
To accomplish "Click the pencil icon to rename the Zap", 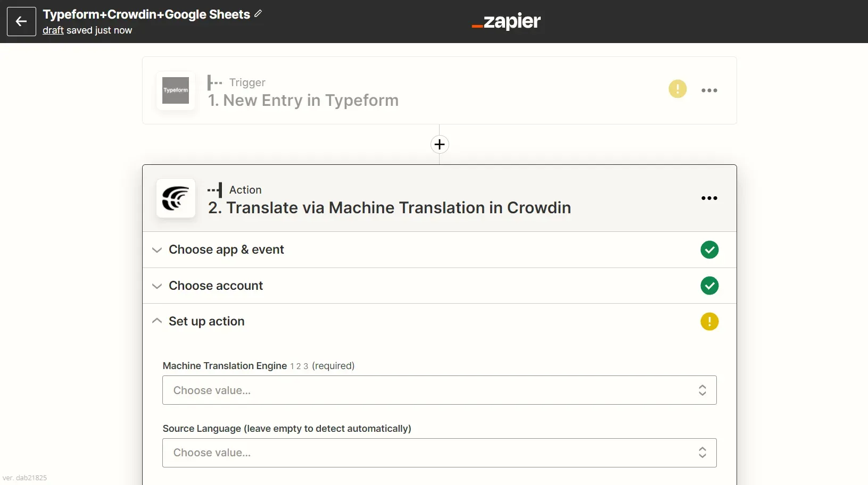I will pyautogui.click(x=259, y=13).
